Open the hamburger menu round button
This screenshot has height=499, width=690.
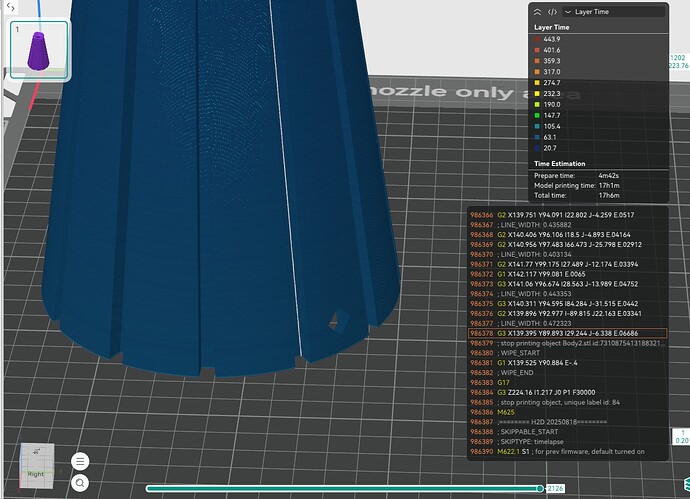point(80,461)
